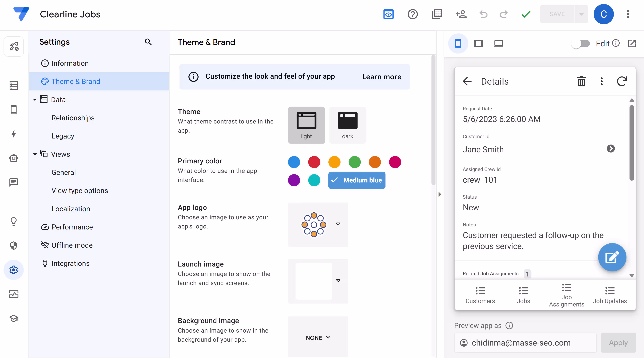Click the share app add-person icon

461,14
